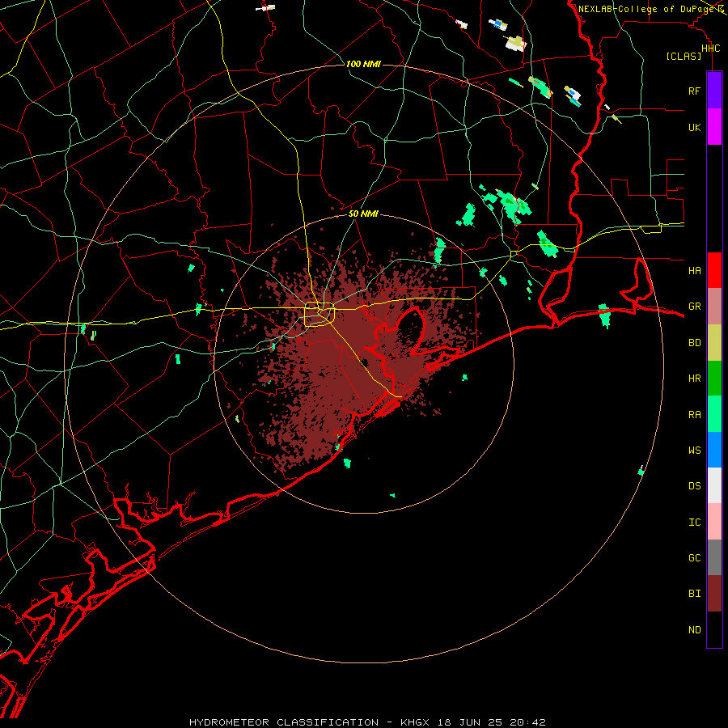Click the BD legend label
The height and width of the screenshot is (728, 728).
694,343
